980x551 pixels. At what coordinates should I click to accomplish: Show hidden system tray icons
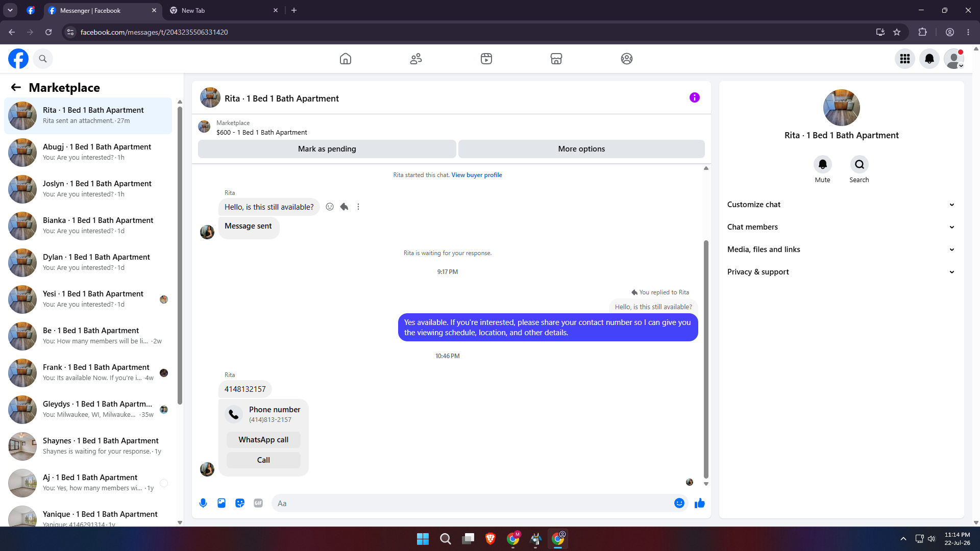tap(903, 539)
